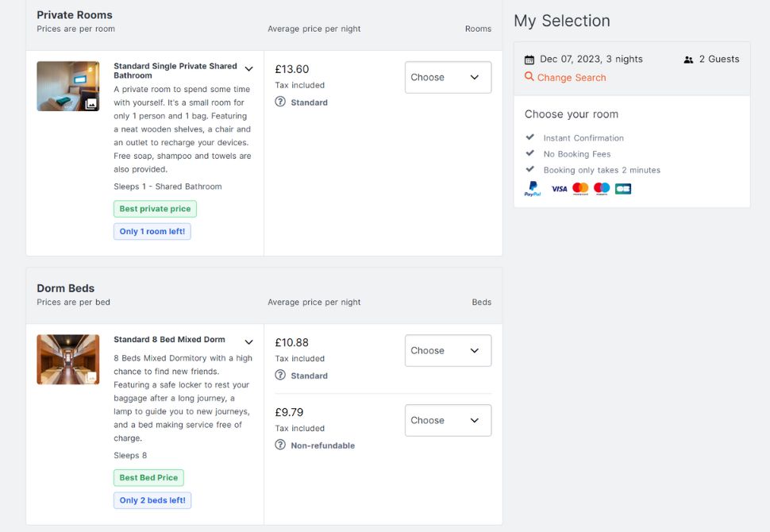Click the PayPal payment icon
770x532 pixels.
pyautogui.click(x=532, y=189)
